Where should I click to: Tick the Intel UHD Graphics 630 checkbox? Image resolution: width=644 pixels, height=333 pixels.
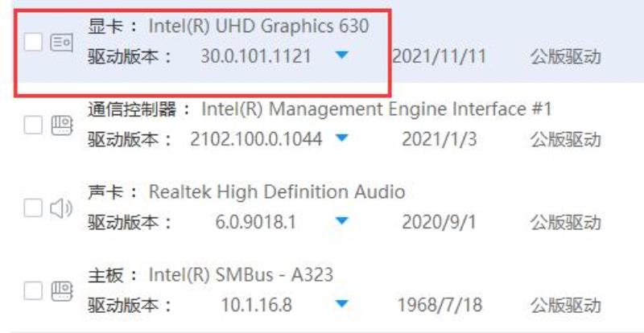coord(33,43)
